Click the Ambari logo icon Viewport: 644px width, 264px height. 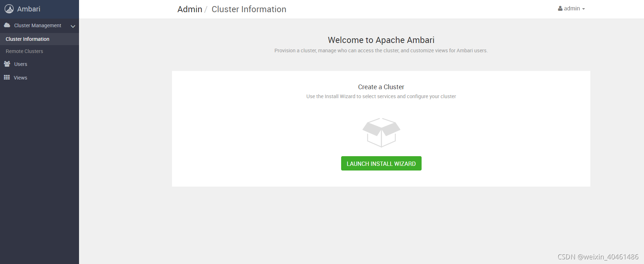pyautogui.click(x=9, y=9)
